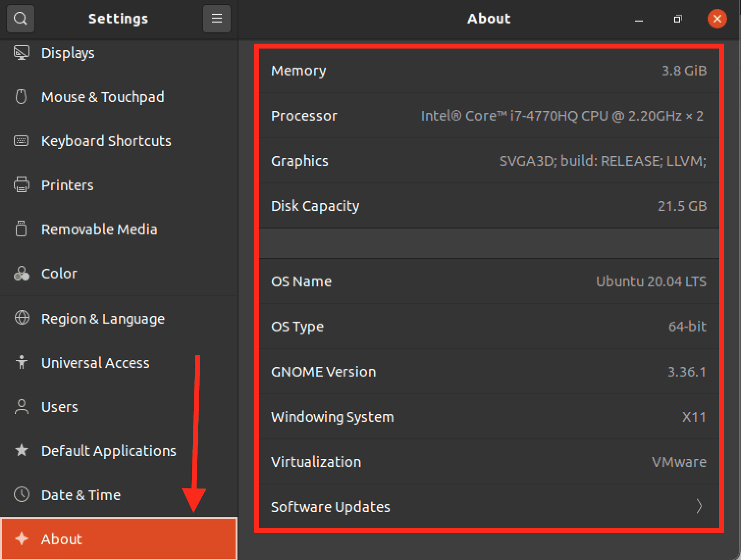Select the About entry in sidebar
This screenshot has width=741, height=560.
pyautogui.click(x=119, y=538)
